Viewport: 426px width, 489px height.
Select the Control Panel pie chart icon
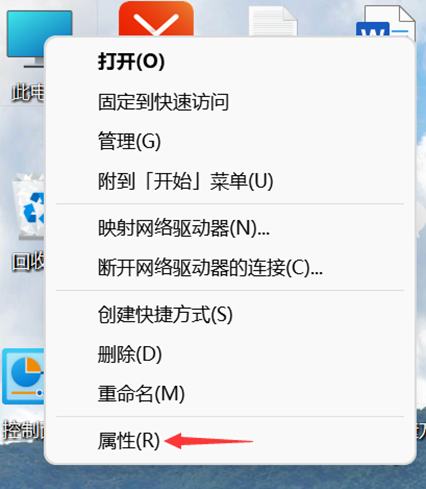pyautogui.click(x=23, y=376)
